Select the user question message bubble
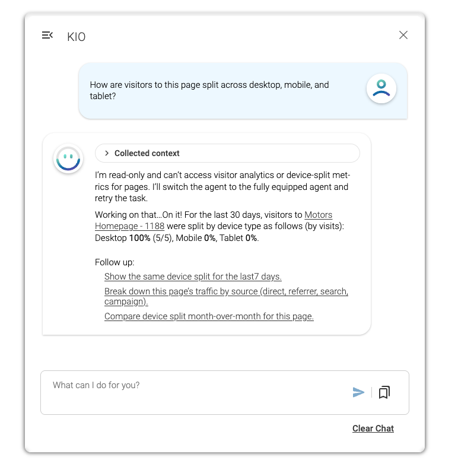Screen dimensions: 458x476 [x=243, y=91]
